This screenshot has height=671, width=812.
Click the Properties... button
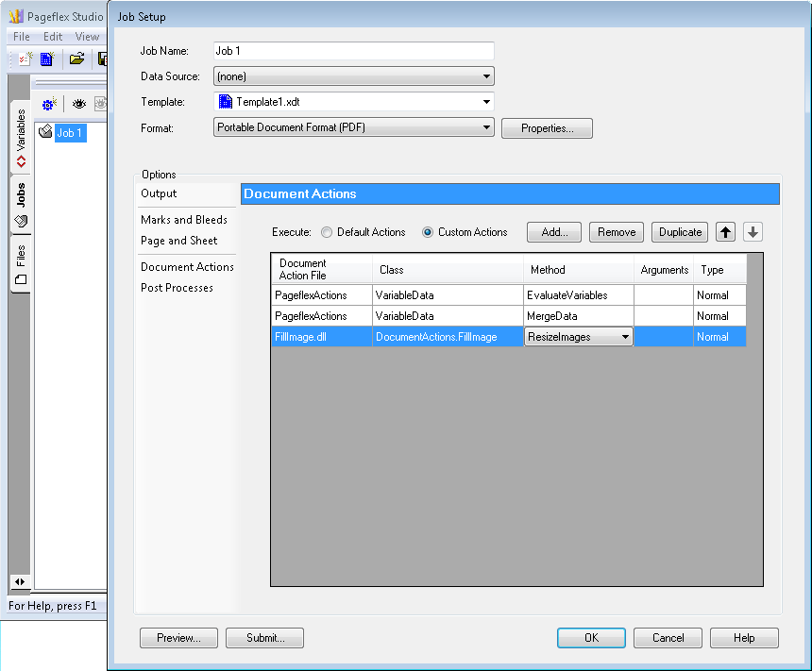(x=547, y=128)
